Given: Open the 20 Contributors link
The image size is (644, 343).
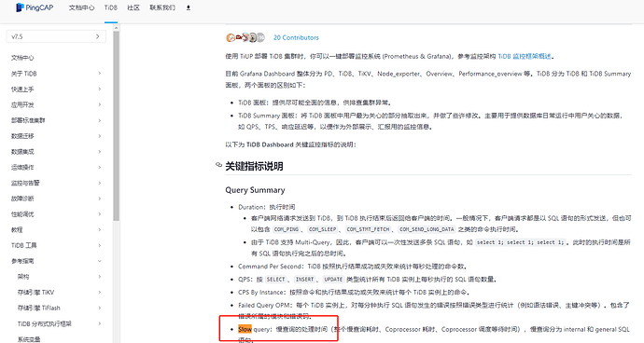Looking at the screenshot, I should [296, 37].
